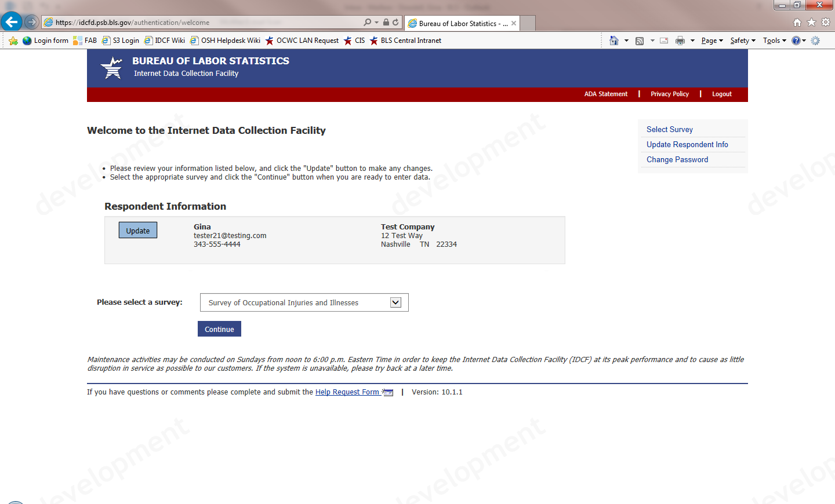Open the address bar autocomplete dropdown arrow
Image resolution: width=835 pixels, height=504 pixels.
pos(376,23)
